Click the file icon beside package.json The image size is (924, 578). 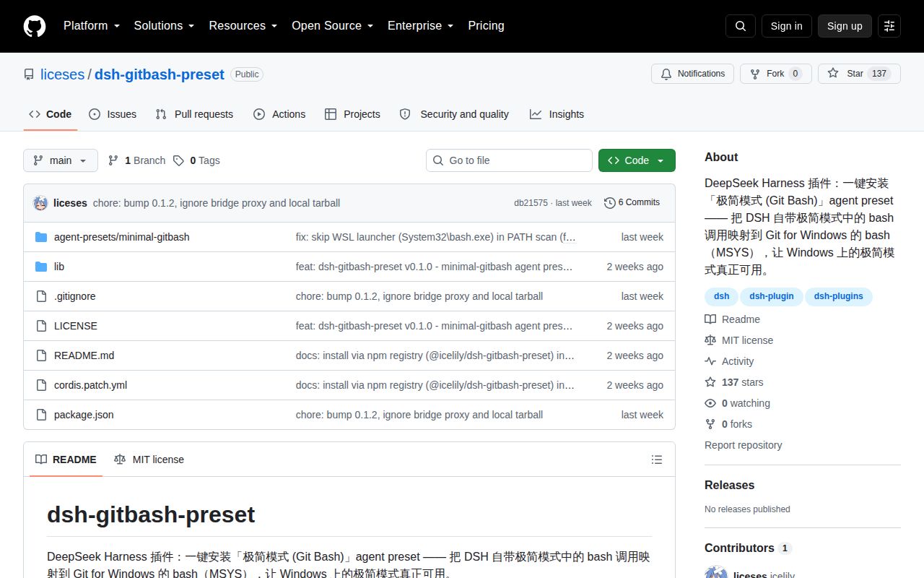(41, 415)
